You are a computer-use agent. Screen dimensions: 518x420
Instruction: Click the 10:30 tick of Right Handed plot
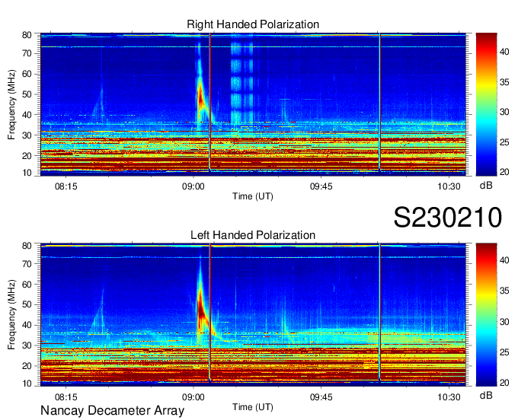[x=449, y=186]
